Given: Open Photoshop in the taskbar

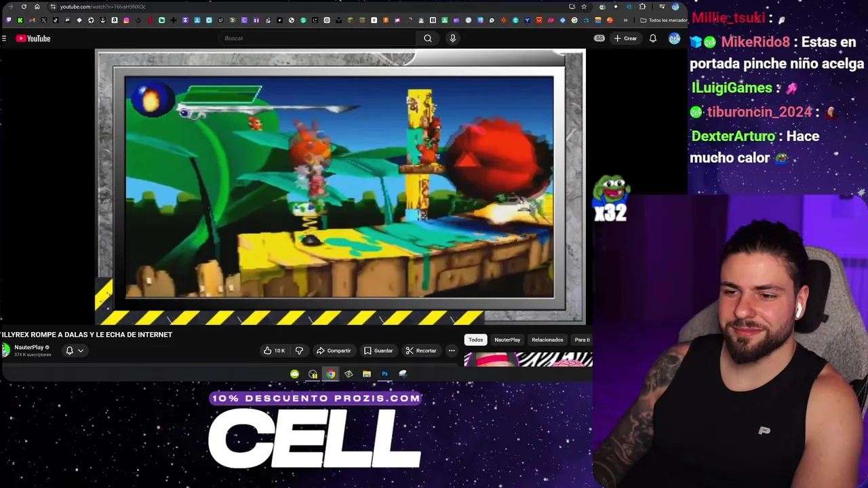Looking at the screenshot, I should [x=384, y=374].
